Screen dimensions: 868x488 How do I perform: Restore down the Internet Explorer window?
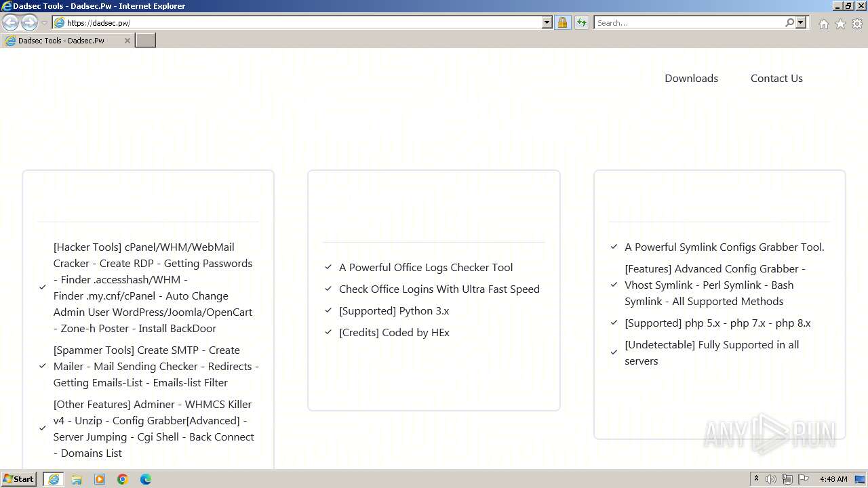pyautogui.click(x=848, y=6)
